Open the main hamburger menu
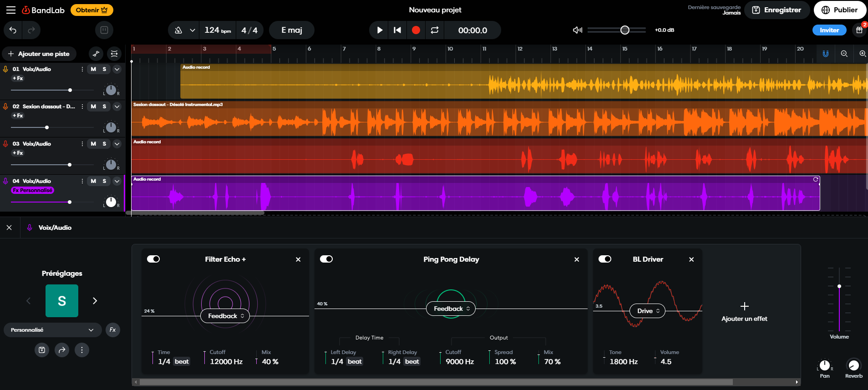The width and height of the screenshot is (868, 390). pyautogui.click(x=10, y=10)
